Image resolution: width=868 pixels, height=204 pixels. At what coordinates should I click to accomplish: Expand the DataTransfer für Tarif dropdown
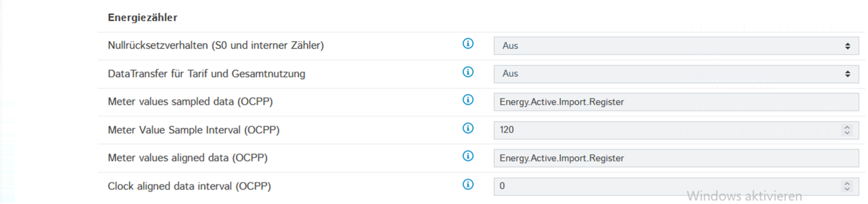click(676, 74)
